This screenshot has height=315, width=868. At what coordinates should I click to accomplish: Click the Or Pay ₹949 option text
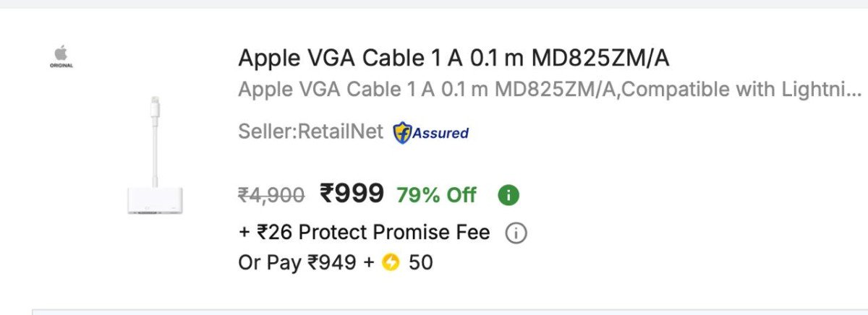(x=297, y=262)
